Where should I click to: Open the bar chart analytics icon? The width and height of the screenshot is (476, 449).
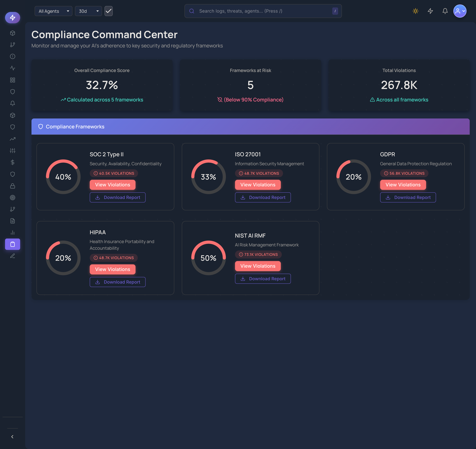(x=12, y=232)
